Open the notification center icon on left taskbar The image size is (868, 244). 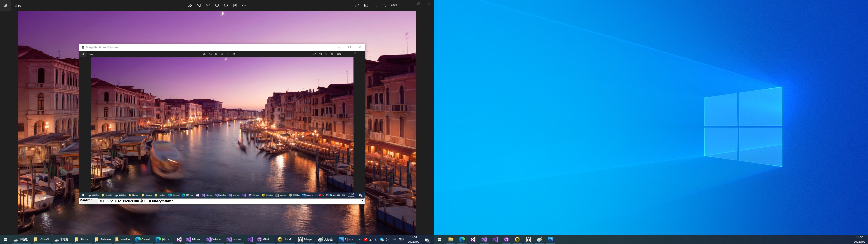pos(427,240)
